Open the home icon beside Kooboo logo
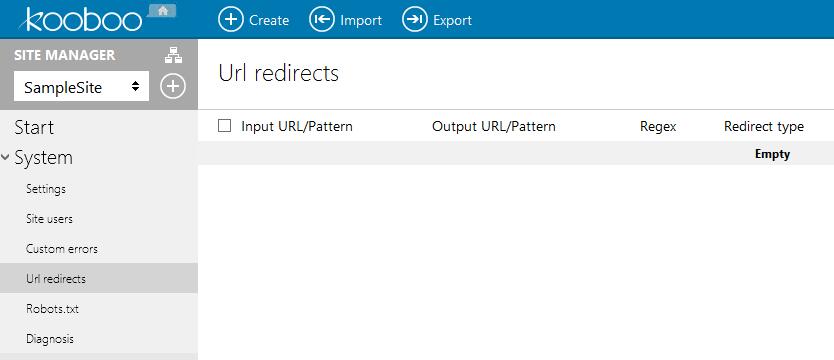The width and height of the screenshot is (834, 360). 162,10
